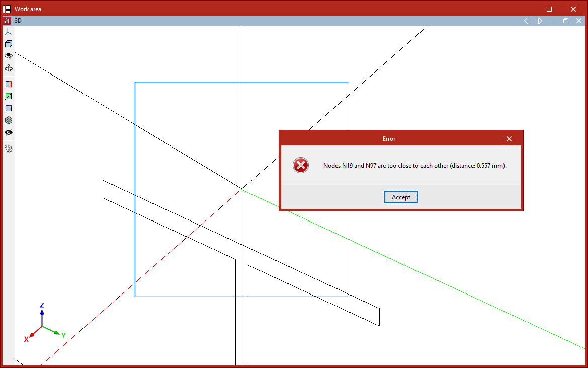Activate the orbit around sphere tool

[8, 56]
